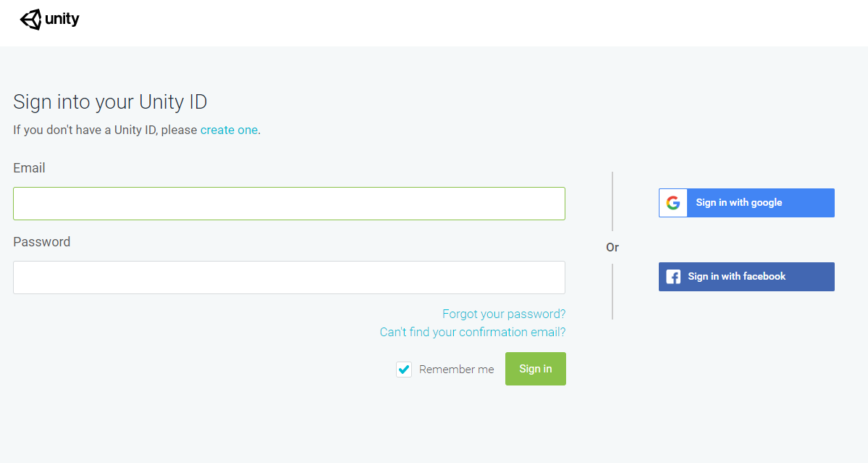Click the Unity cube logo icon
This screenshot has height=463, width=868.
(31, 20)
